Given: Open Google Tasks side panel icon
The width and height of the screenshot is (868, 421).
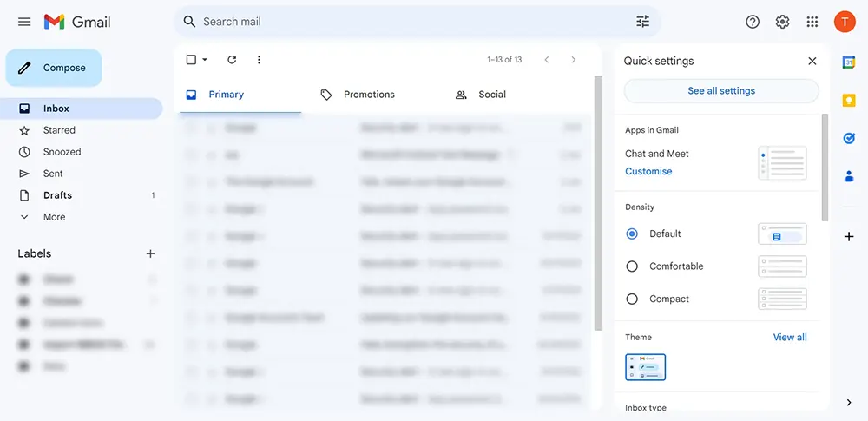Looking at the screenshot, I should tap(849, 138).
